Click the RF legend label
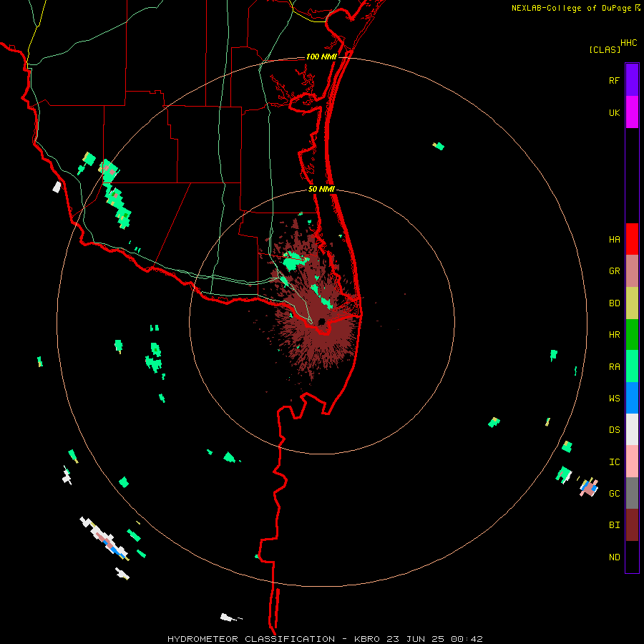The height and width of the screenshot is (644, 644). tap(614, 80)
